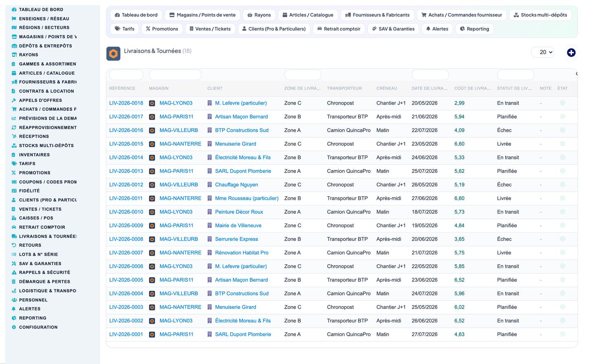This screenshot has width=589, height=364.
Task: Toggle the État indicator for LIV-2026-0001
Action: (563, 334)
